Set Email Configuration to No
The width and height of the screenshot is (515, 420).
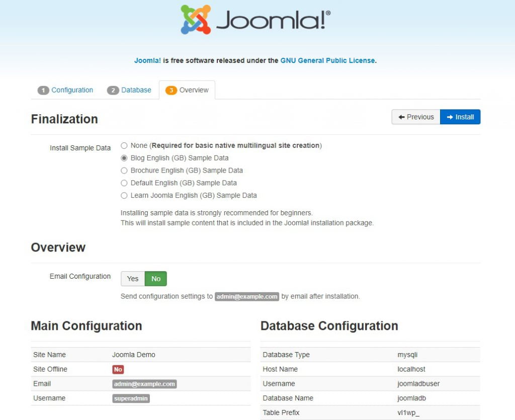[x=156, y=279]
